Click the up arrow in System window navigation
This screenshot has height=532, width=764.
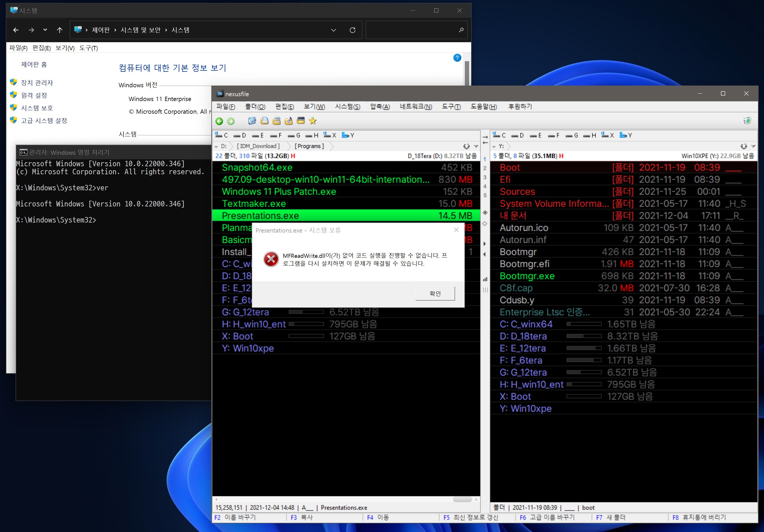point(59,30)
